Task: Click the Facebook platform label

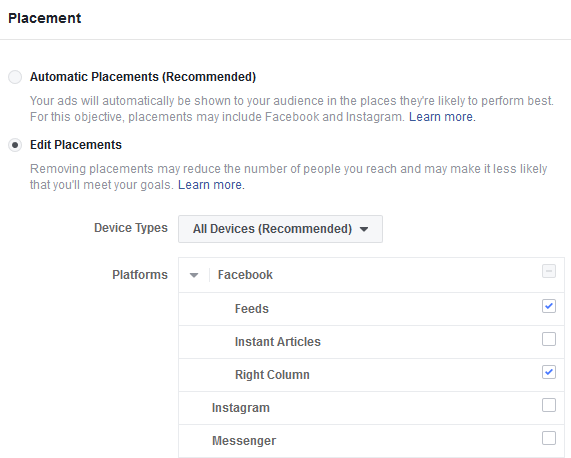Action: (245, 275)
